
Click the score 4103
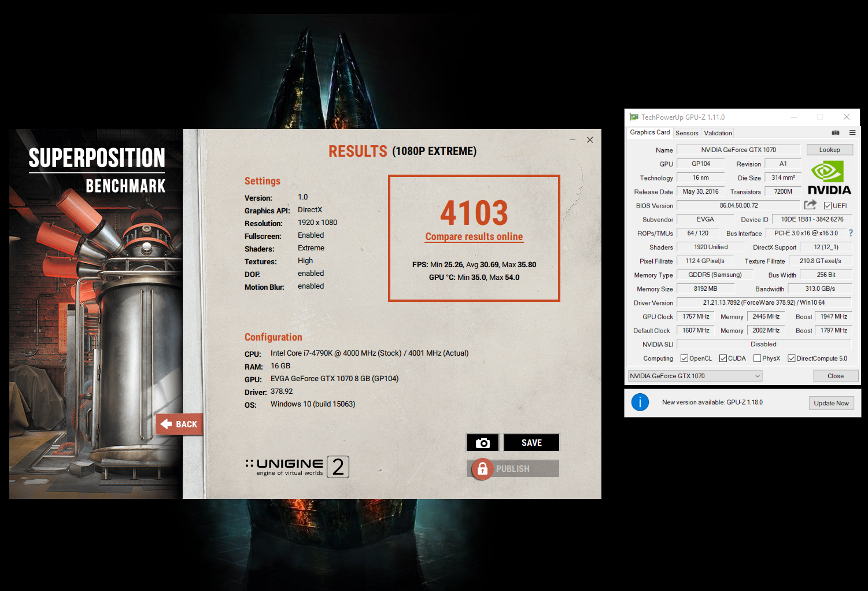474,213
